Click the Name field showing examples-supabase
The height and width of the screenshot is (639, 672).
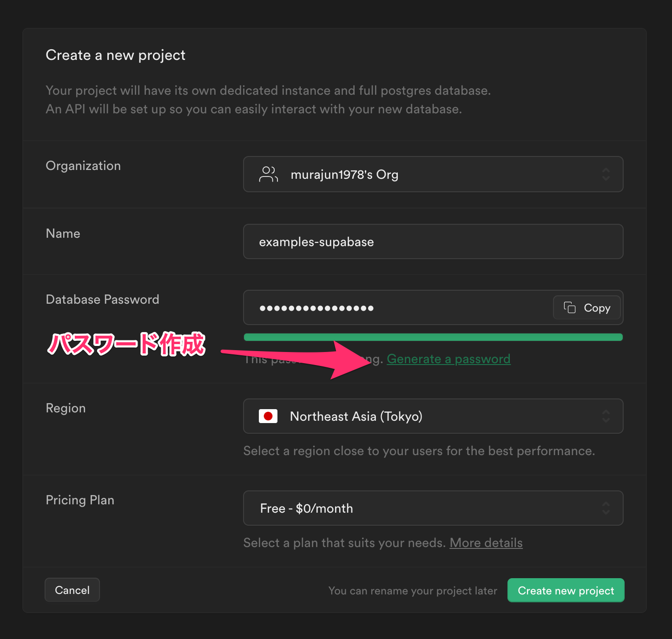coord(432,241)
